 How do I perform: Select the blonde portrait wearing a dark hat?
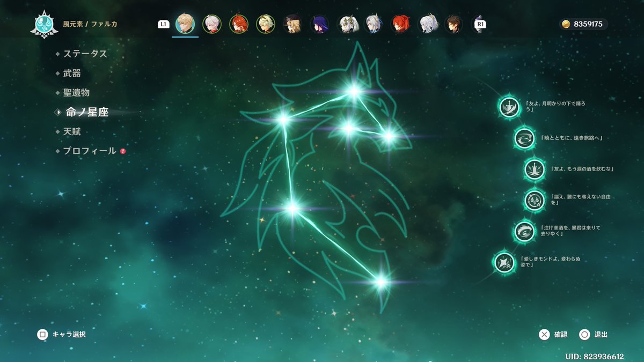[x=292, y=24]
